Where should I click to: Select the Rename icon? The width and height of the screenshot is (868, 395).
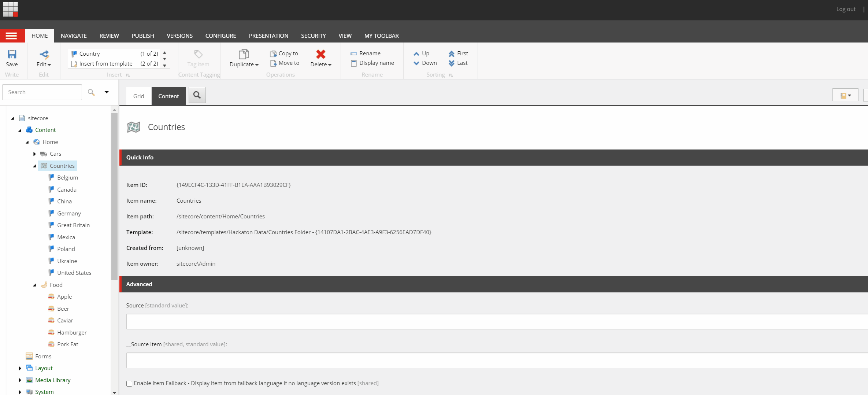click(354, 53)
